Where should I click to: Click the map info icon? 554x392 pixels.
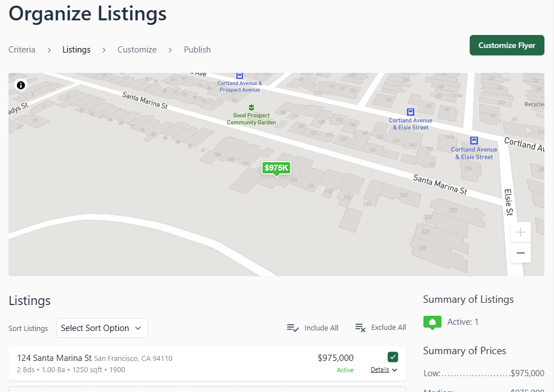tap(21, 85)
